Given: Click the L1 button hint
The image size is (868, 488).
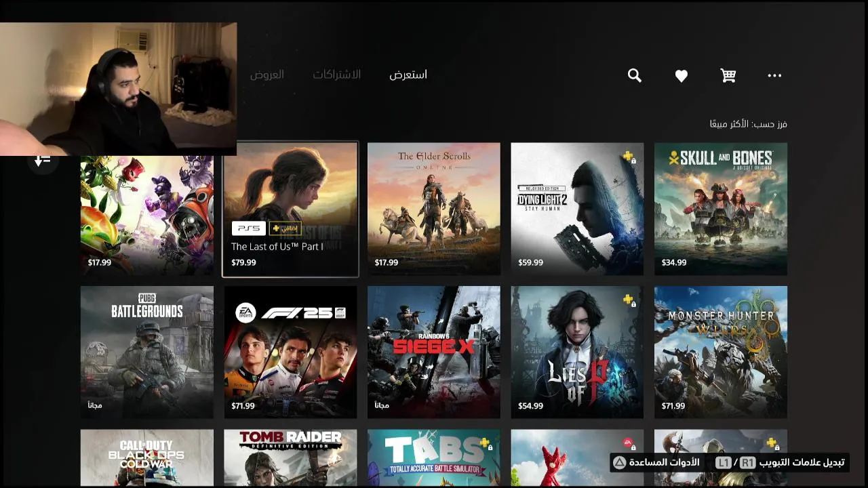Looking at the screenshot, I should (724, 463).
